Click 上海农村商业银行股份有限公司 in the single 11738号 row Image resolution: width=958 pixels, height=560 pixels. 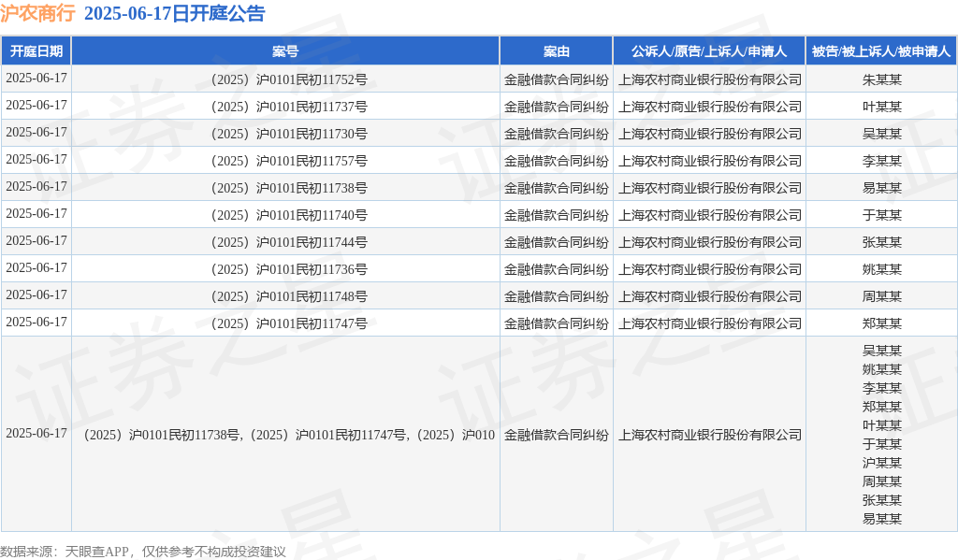click(709, 188)
